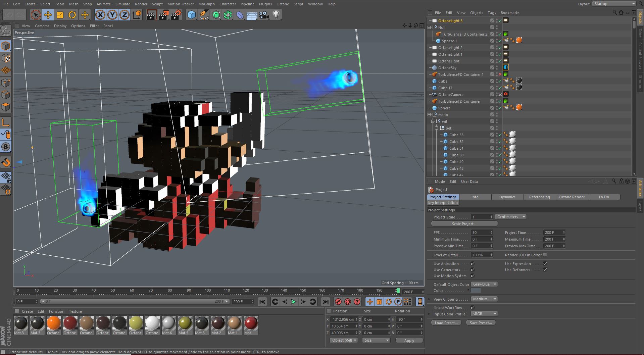Uncheck the Use Animation checkbox
The image size is (644, 355).
pos(473,264)
